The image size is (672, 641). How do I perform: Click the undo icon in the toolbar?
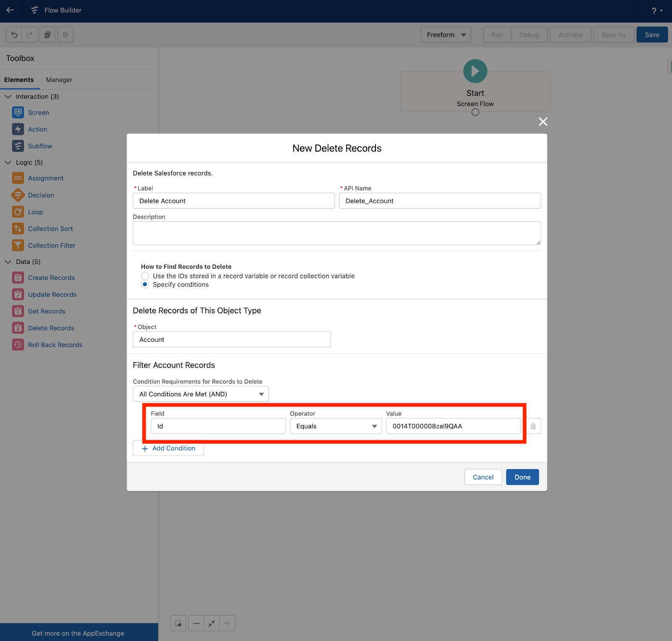(14, 34)
